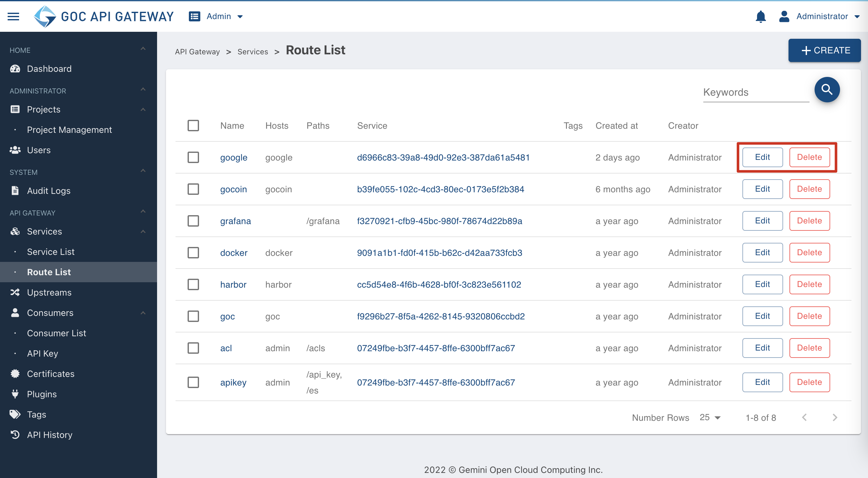The height and width of the screenshot is (478, 868).
Task: Click the Projects list icon in sidebar
Action: (15, 109)
